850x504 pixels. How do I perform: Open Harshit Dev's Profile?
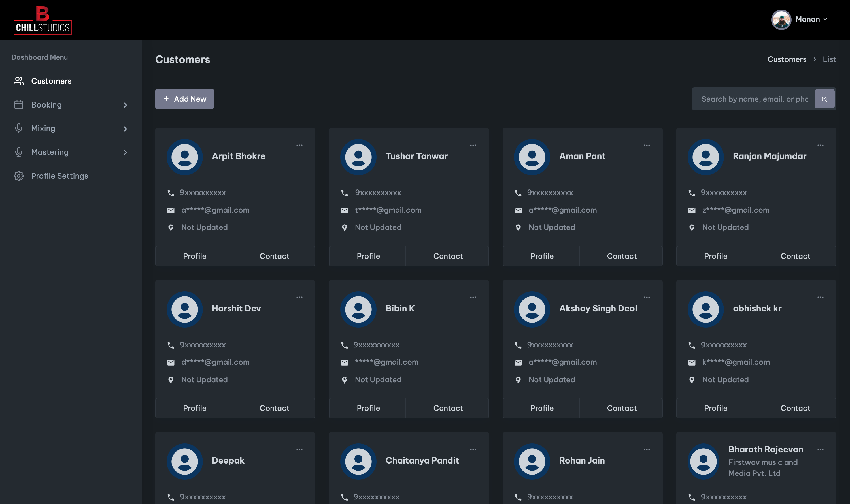coord(194,408)
